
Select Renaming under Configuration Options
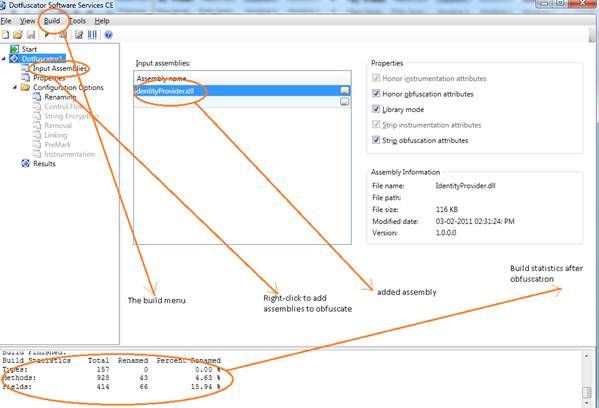[60, 97]
